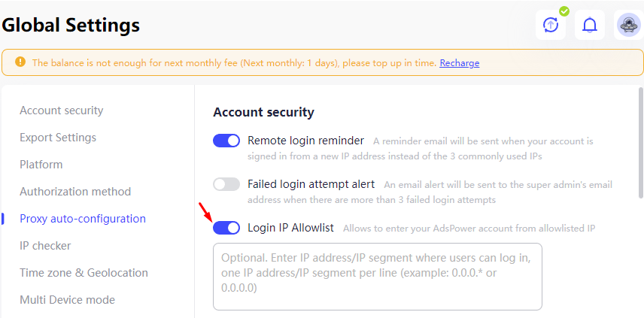Open Export Settings in the sidebar
This screenshot has width=644, height=318.
tap(58, 138)
